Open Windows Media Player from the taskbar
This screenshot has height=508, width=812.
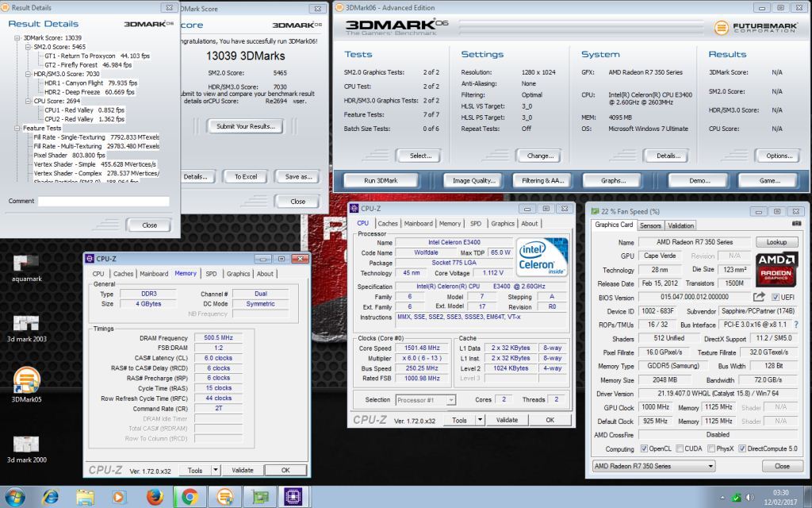(x=119, y=497)
